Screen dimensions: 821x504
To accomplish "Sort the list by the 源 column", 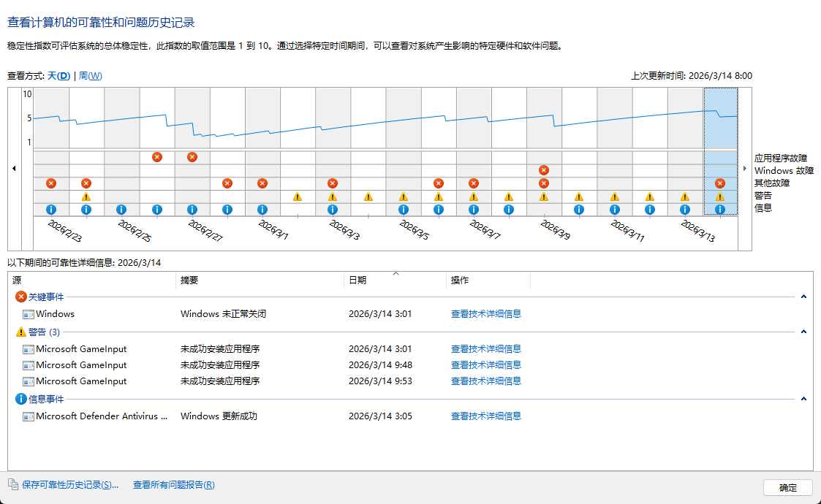I will tap(92, 280).
